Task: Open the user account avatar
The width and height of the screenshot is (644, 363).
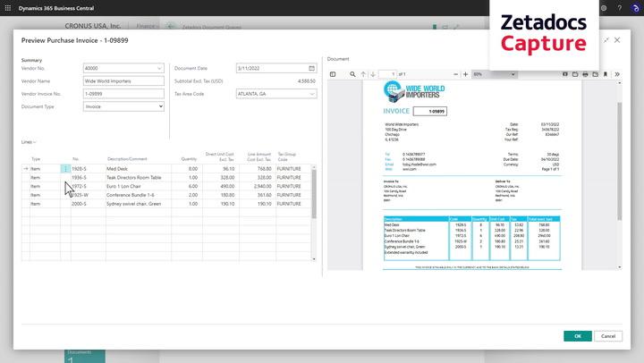Action: pyautogui.click(x=635, y=8)
